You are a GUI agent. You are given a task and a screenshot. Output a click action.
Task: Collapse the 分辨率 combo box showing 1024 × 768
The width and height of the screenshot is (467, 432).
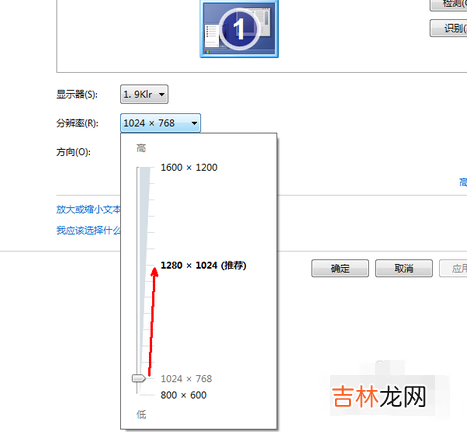160,123
